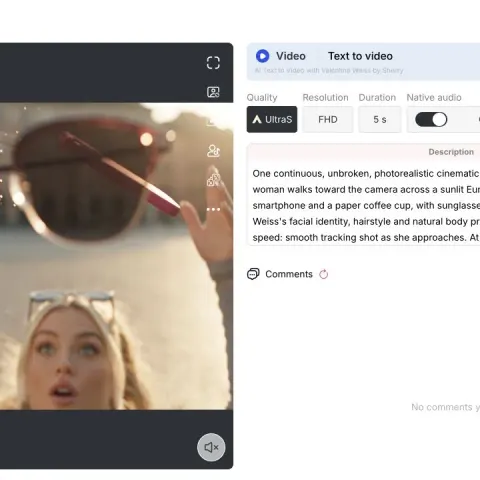Click the 'No comments' placeholder text
Viewport: 480px width, 480px height.
(445, 407)
